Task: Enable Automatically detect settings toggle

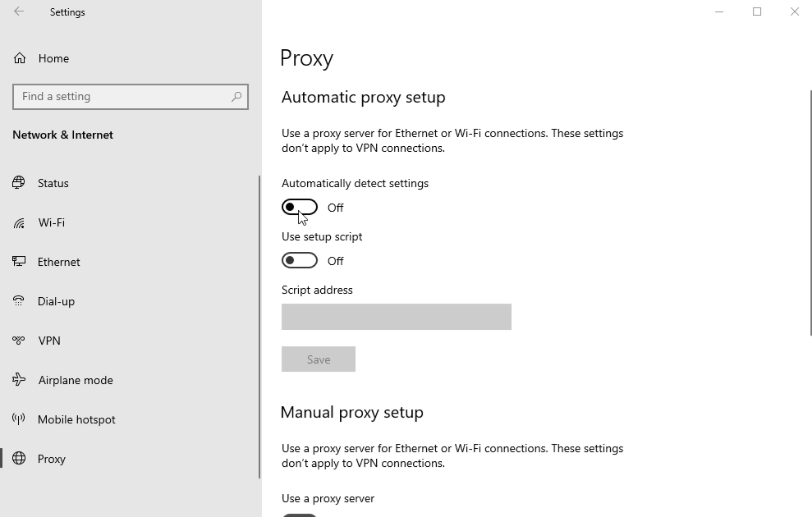Action: point(300,208)
